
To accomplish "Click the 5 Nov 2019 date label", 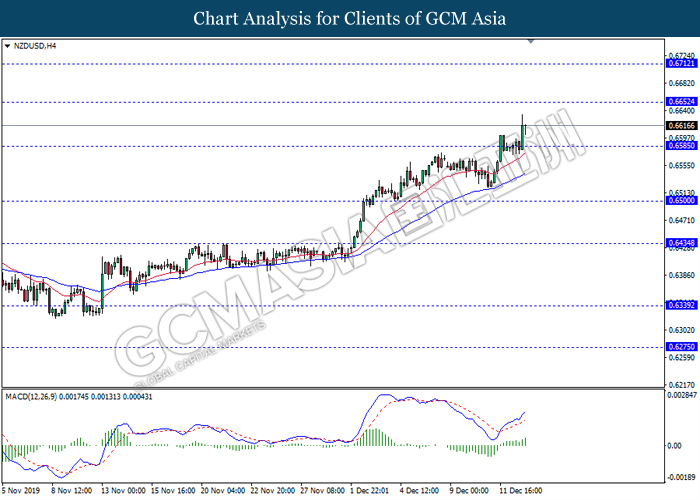I will point(21,490).
